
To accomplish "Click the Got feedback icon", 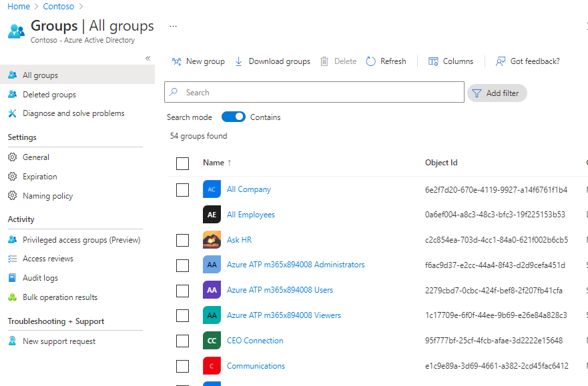I will (x=501, y=61).
